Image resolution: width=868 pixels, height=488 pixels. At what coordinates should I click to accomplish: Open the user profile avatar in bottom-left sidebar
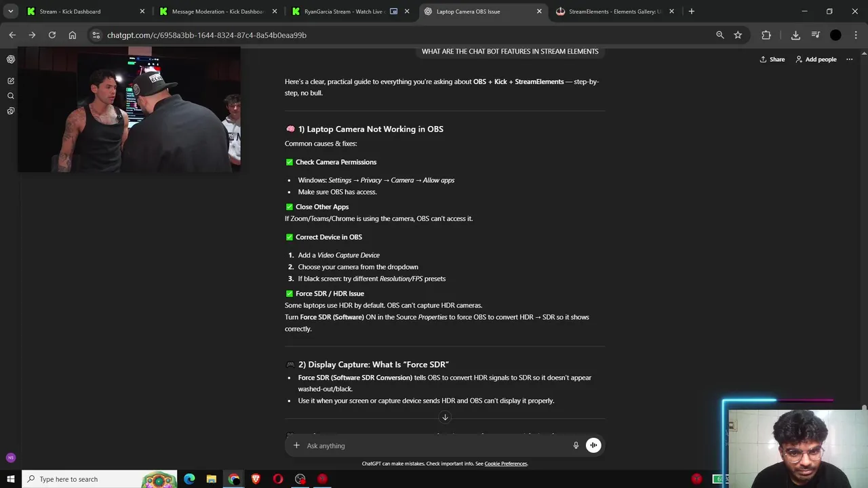[10, 457]
